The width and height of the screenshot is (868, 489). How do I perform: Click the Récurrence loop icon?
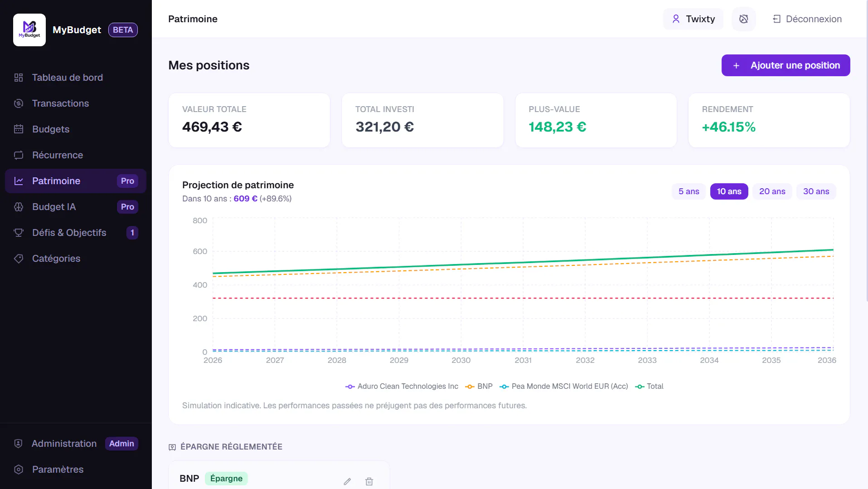[x=19, y=155]
